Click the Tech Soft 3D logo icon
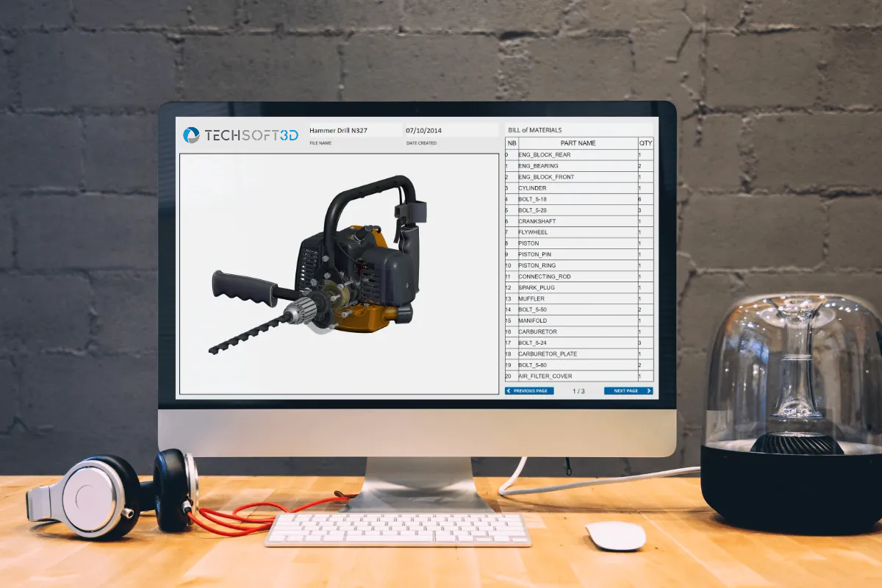Viewport: 882px width, 588px height. (191, 135)
